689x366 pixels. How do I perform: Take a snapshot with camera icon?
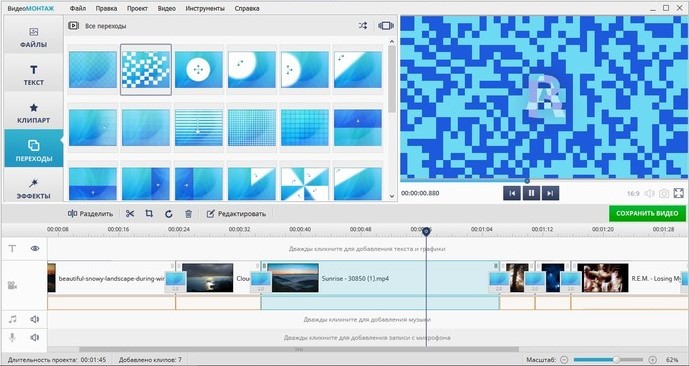pyautogui.click(x=664, y=193)
